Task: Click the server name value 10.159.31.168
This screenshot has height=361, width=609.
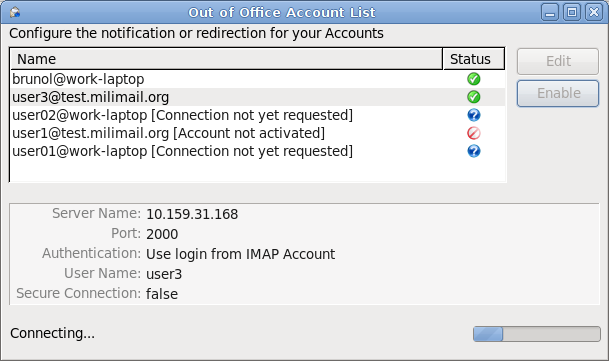Action: pyautogui.click(x=192, y=214)
